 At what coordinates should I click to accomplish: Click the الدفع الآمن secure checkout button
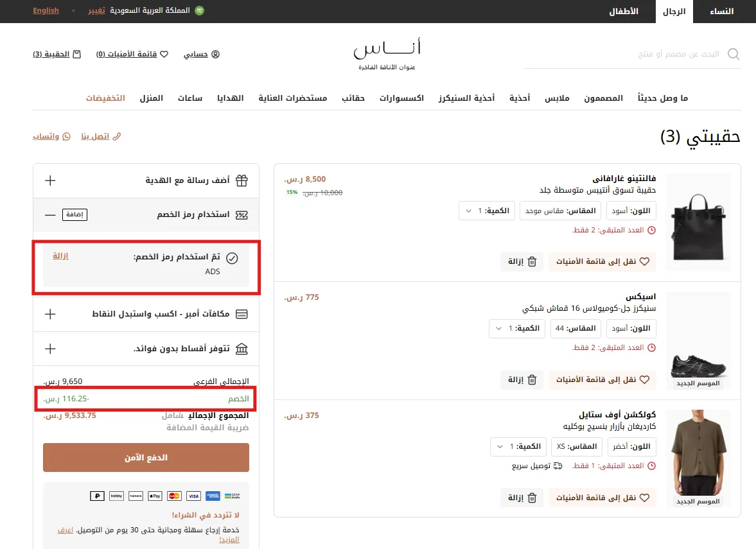[146, 458]
